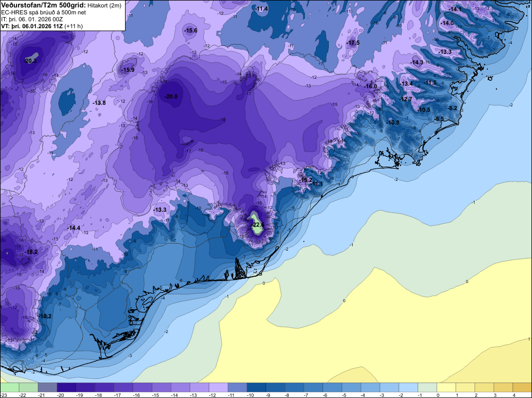
Task: Click the -14.3 temperature label
Action: tap(417, 62)
